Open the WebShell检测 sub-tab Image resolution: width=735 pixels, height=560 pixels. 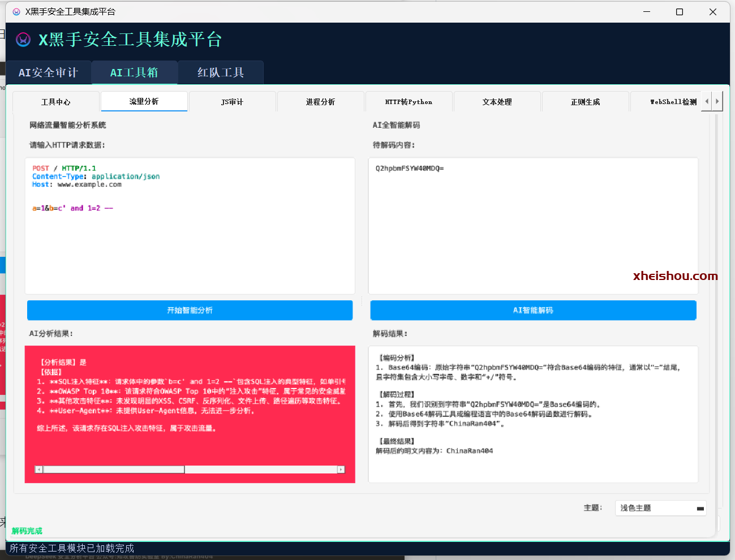point(666,102)
